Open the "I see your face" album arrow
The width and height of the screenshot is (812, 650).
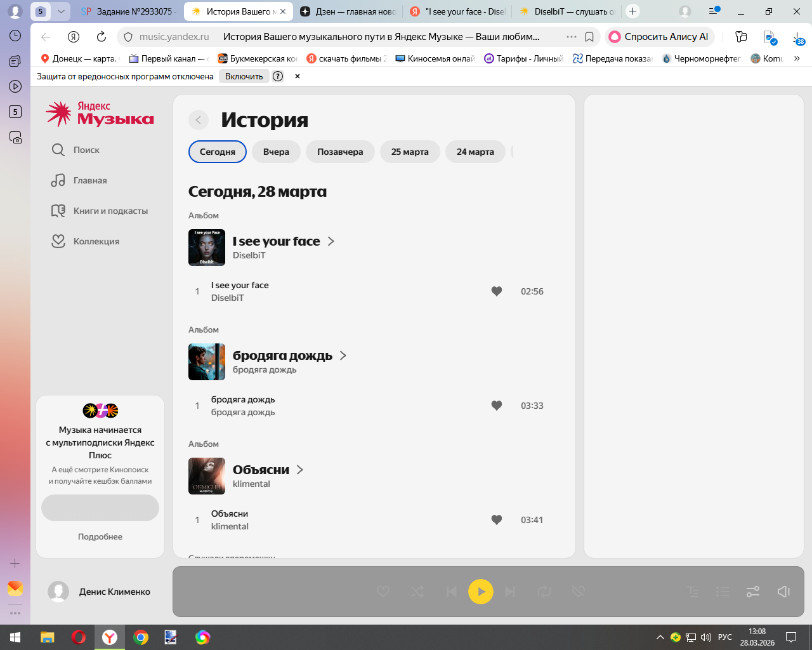(331, 241)
